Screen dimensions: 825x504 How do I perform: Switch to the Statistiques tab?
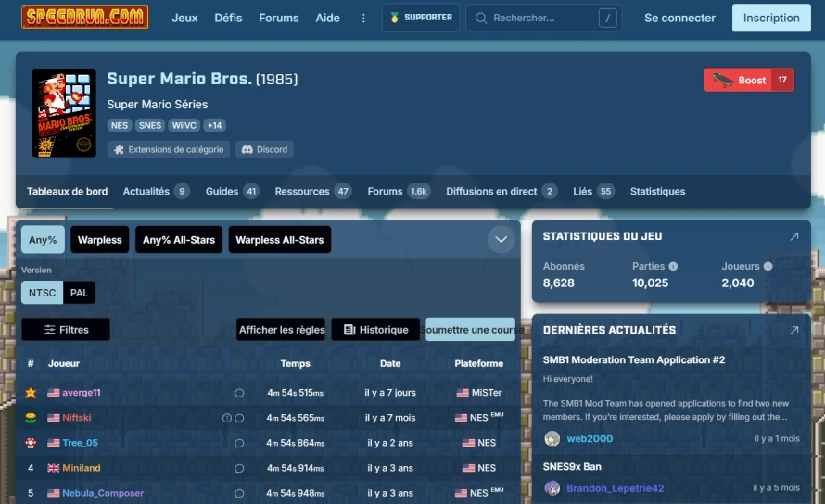[658, 192]
